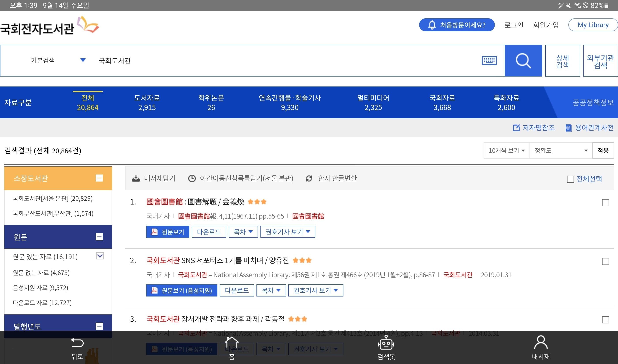Click the 한자 한글변환 refresh icon
This screenshot has height=364, width=618.
tap(309, 178)
